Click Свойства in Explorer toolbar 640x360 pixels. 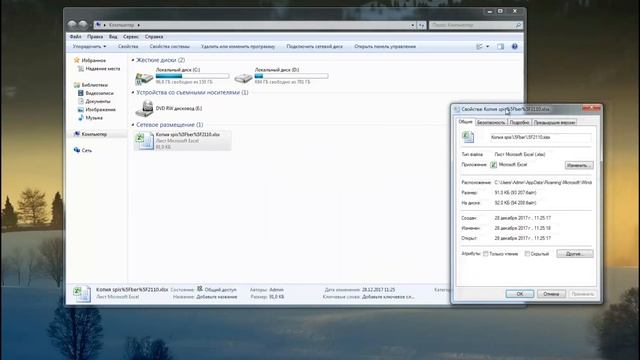point(128,47)
